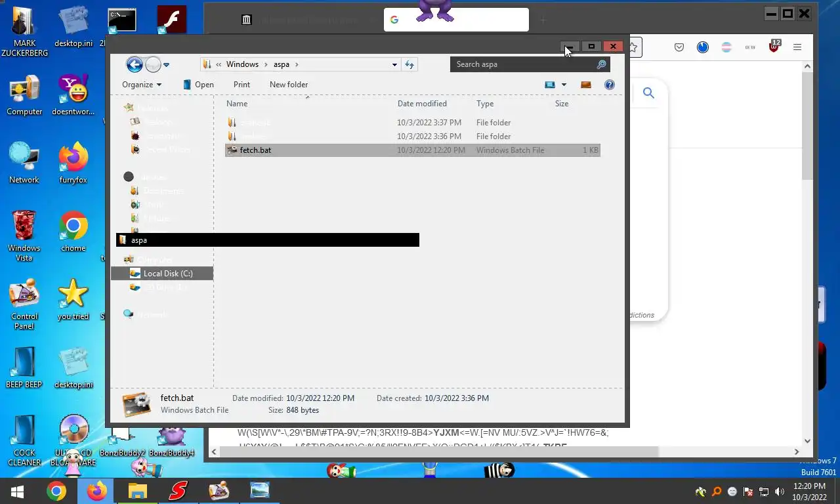Toggle the preview pane icon

tap(586, 85)
